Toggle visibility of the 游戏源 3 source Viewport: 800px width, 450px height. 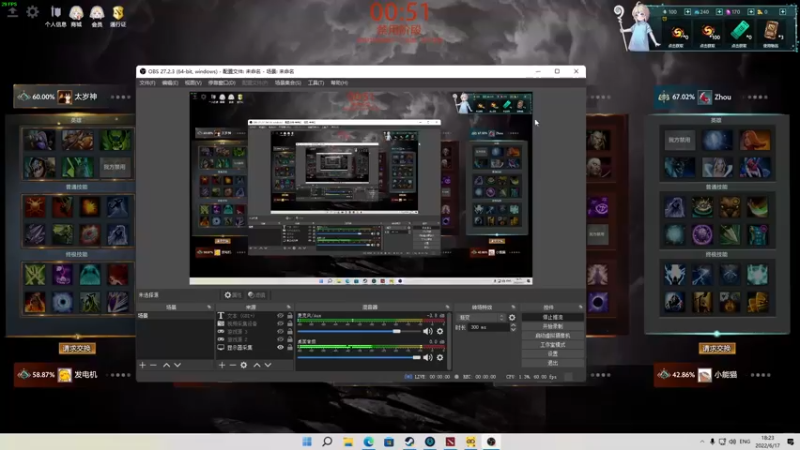280,332
